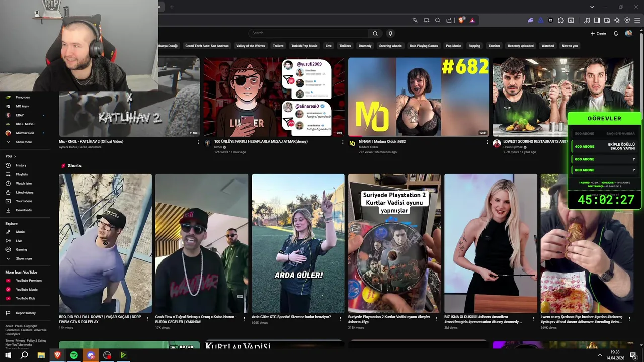The width and height of the screenshot is (644, 362).
Task: Select the Role-Playing Games chip
Action: pyautogui.click(x=424, y=46)
